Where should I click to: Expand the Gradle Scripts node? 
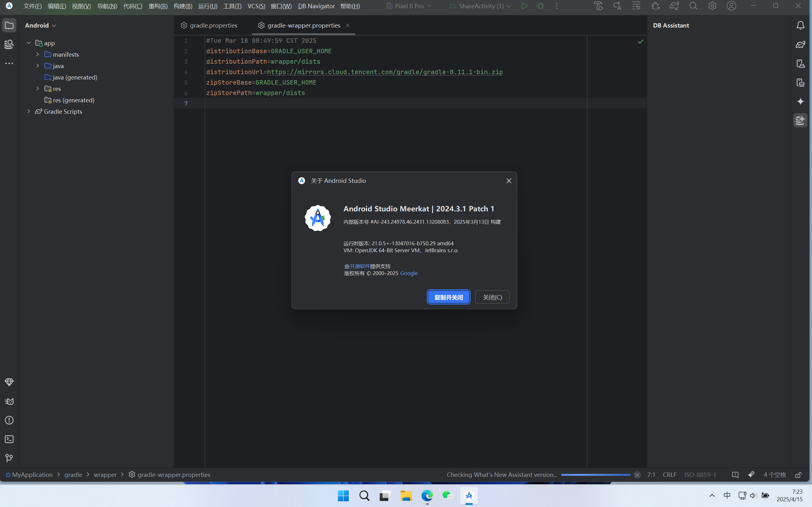pyautogui.click(x=29, y=111)
